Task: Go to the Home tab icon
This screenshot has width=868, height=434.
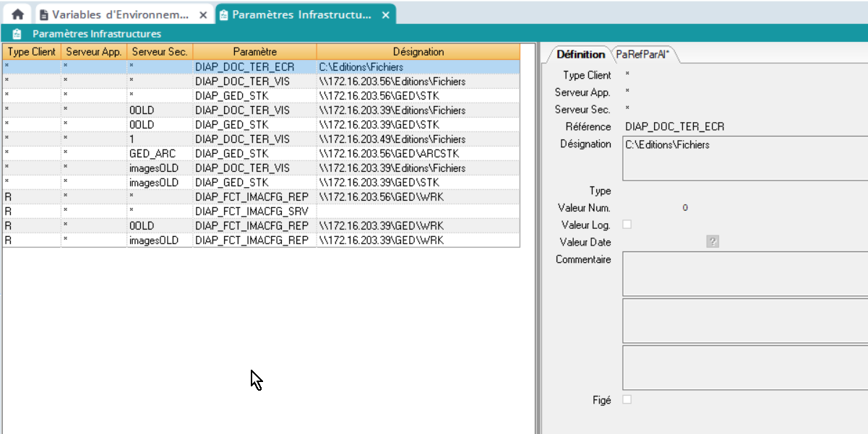Action: click(x=17, y=14)
